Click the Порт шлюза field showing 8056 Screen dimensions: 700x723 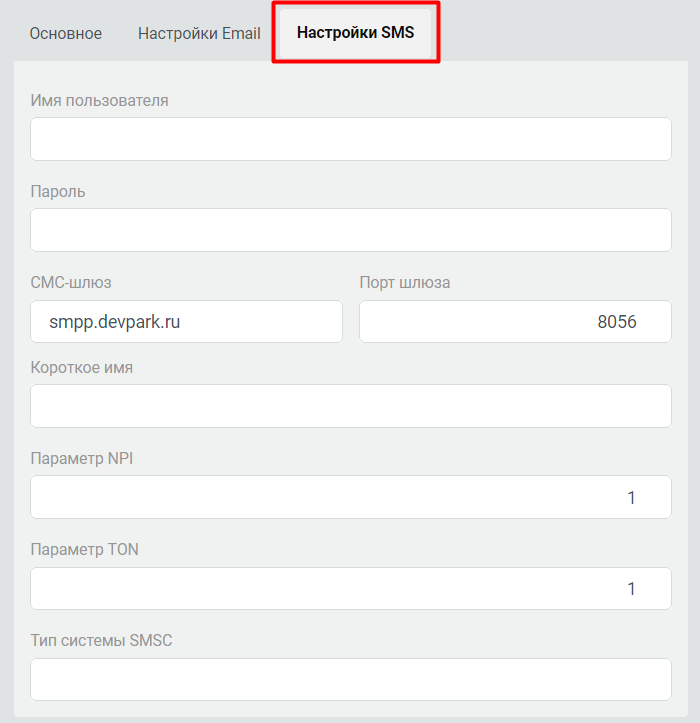515,321
